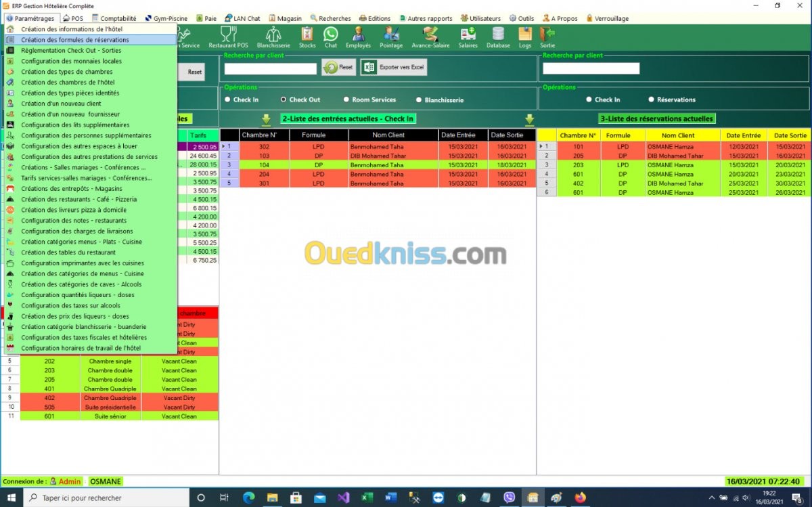Focus the check-in Recherche par client field

click(271, 68)
